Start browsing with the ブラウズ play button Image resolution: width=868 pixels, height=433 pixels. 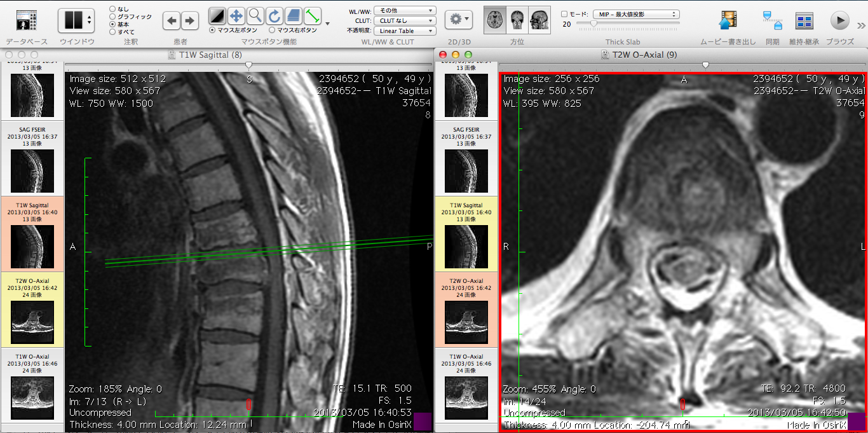pos(840,21)
